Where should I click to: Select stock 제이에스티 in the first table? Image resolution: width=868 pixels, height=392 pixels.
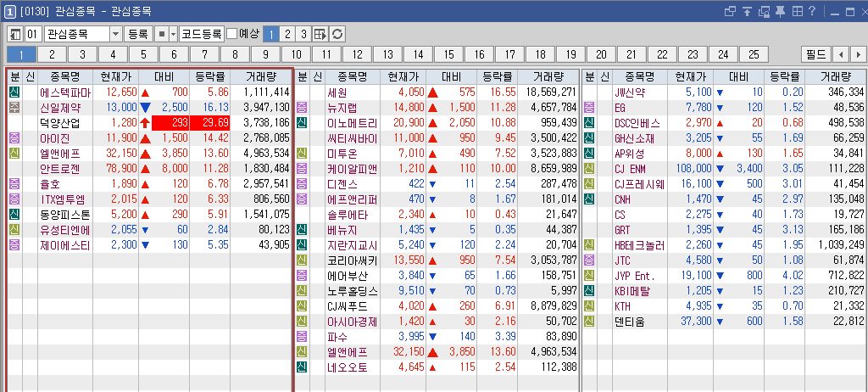point(64,244)
